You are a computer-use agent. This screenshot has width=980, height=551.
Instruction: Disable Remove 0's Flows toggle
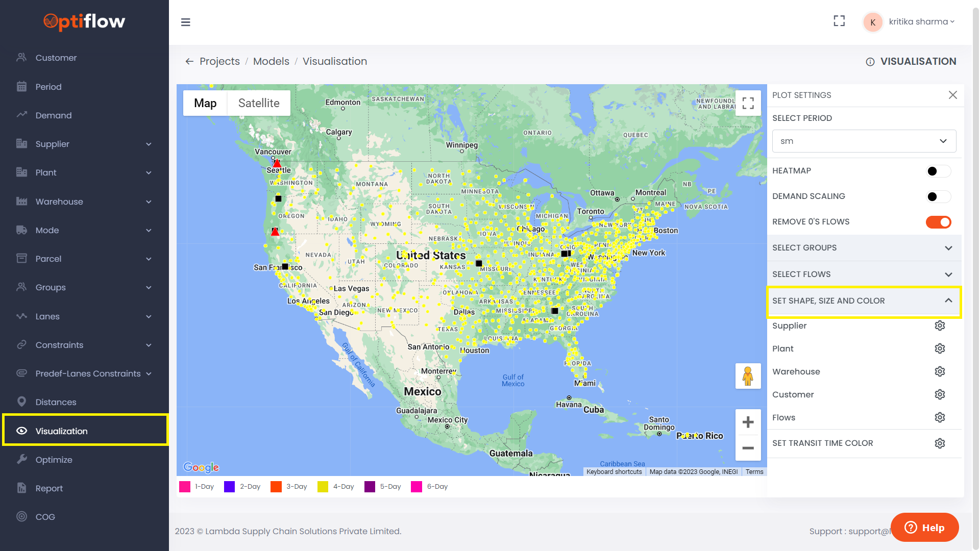pyautogui.click(x=938, y=222)
